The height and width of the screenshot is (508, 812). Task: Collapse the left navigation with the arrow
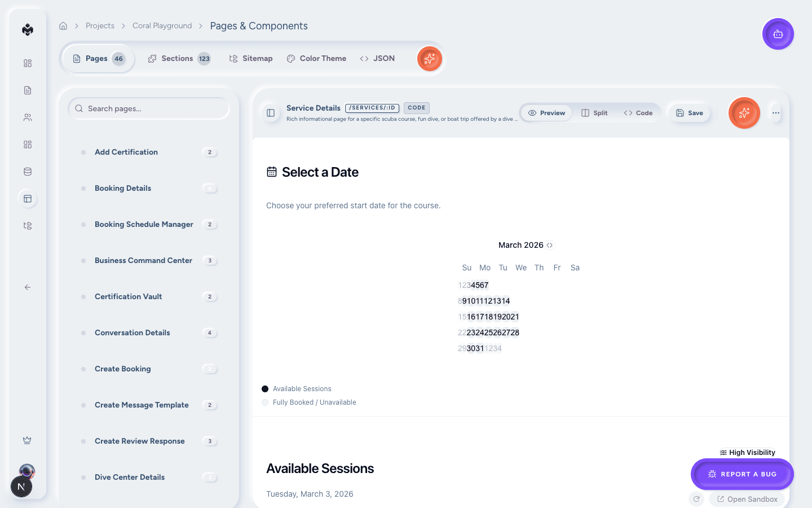click(x=27, y=287)
